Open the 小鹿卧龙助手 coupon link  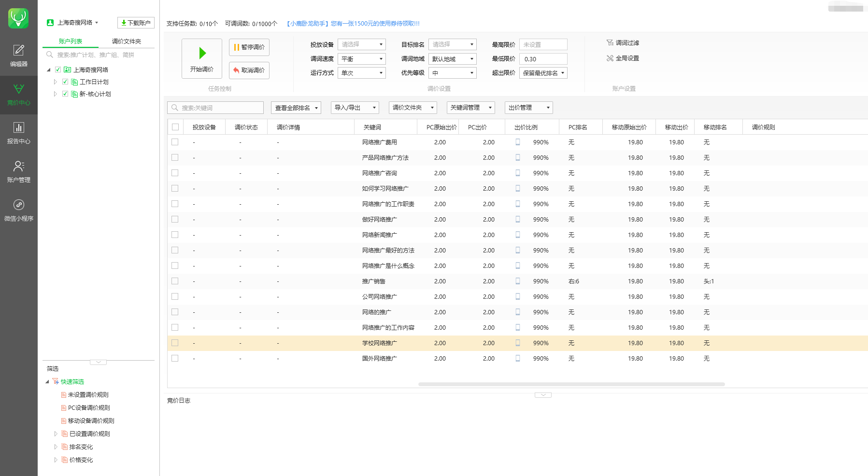353,24
